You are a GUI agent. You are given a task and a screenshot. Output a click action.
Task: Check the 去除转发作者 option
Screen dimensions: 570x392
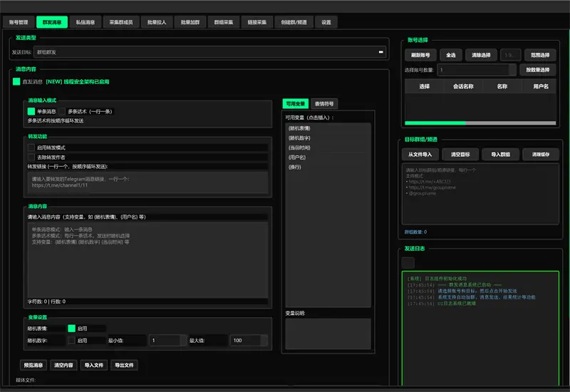(31, 157)
